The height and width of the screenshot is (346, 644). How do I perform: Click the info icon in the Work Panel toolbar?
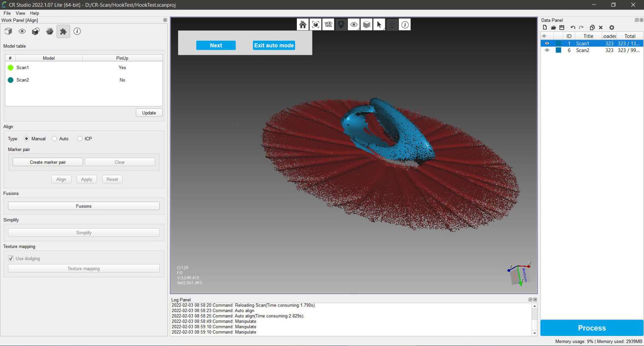click(77, 31)
